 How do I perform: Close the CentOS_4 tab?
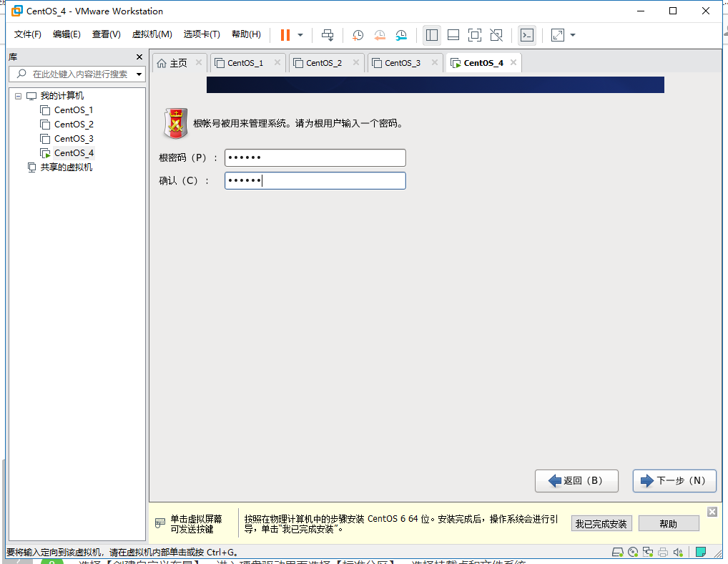click(513, 62)
